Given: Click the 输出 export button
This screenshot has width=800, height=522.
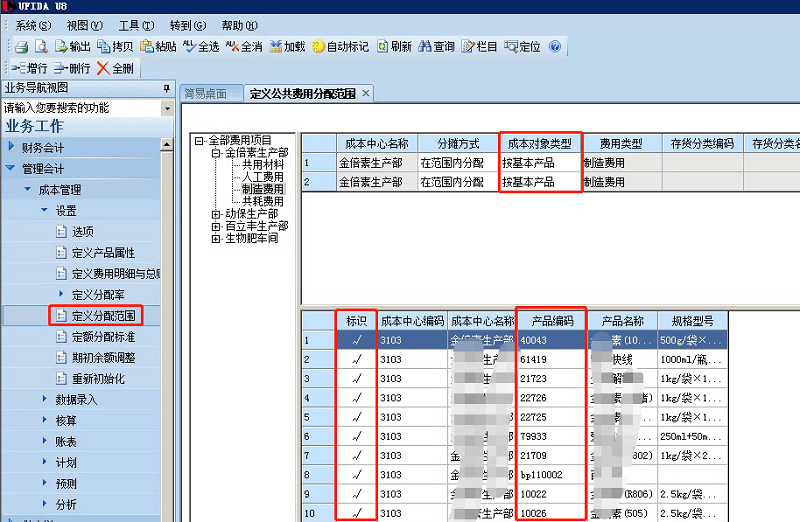Looking at the screenshot, I should tap(72, 47).
